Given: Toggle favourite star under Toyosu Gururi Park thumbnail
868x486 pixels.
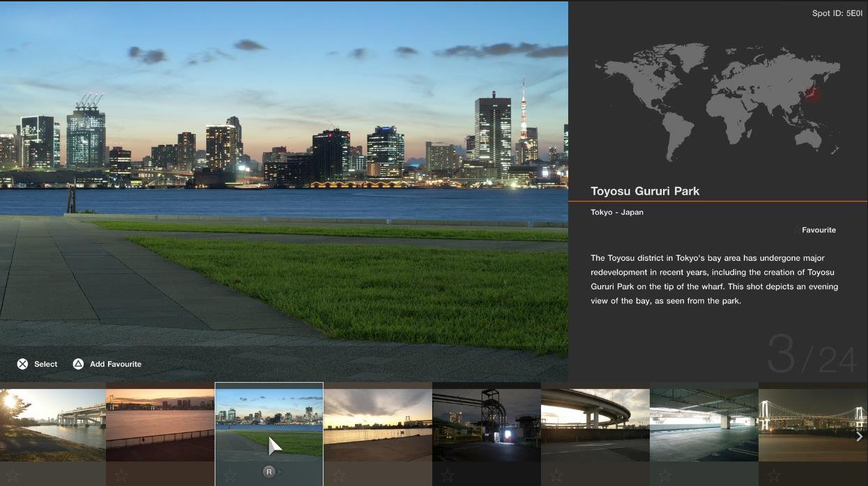Looking at the screenshot, I should (x=230, y=476).
